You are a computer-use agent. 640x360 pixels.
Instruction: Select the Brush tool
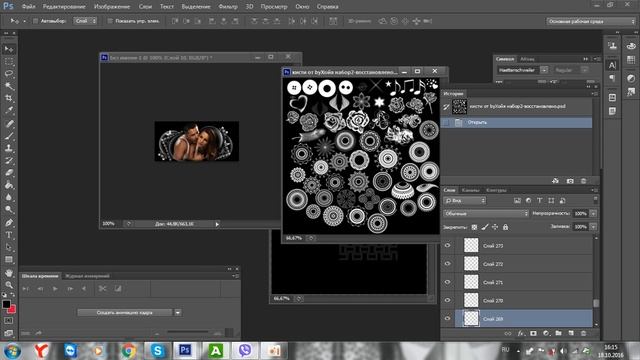coord(9,136)
